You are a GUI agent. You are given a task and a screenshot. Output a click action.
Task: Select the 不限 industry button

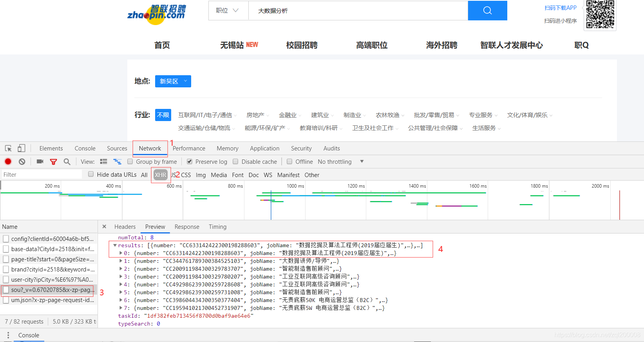[x=163, y=115]
